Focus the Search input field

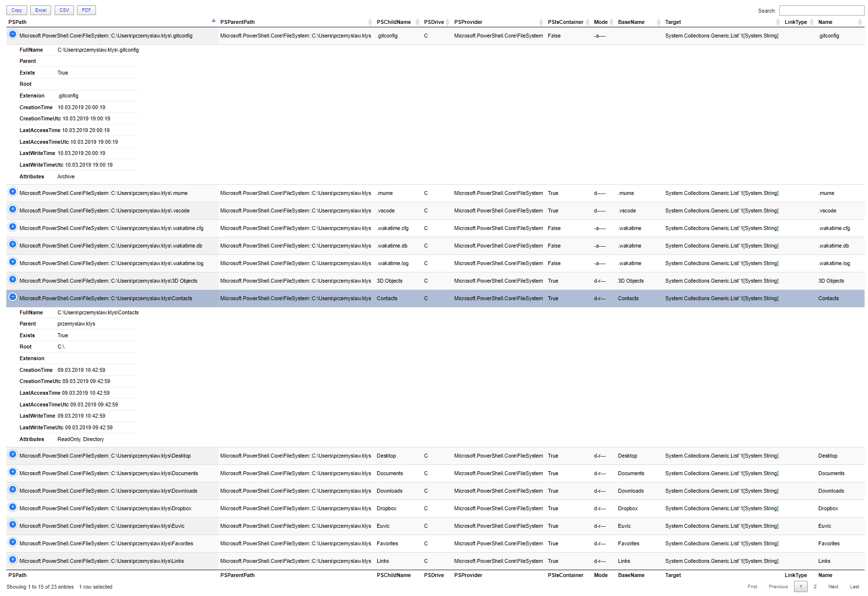coord(821,11)
